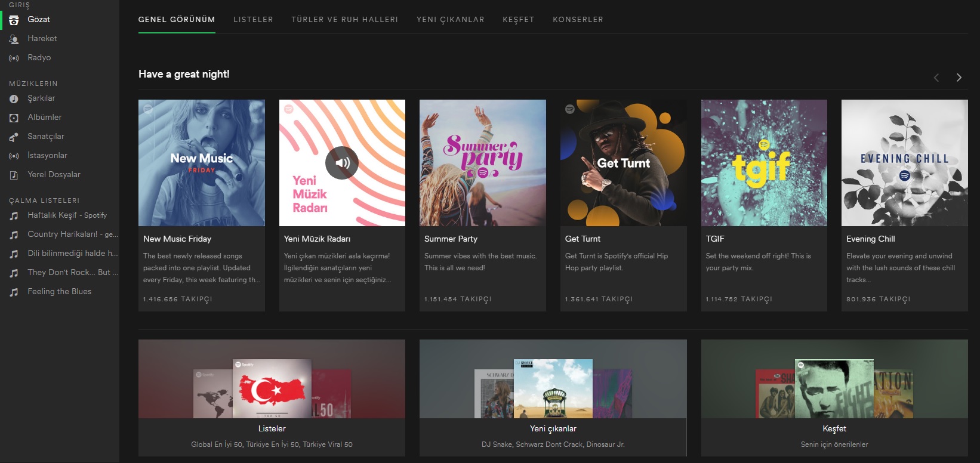Click the Gözat browse icon in sidebar

pos(14,20)
